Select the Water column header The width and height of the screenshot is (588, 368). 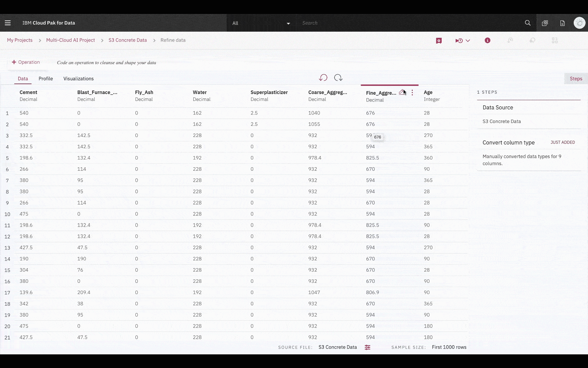click(x=200, y=92)
